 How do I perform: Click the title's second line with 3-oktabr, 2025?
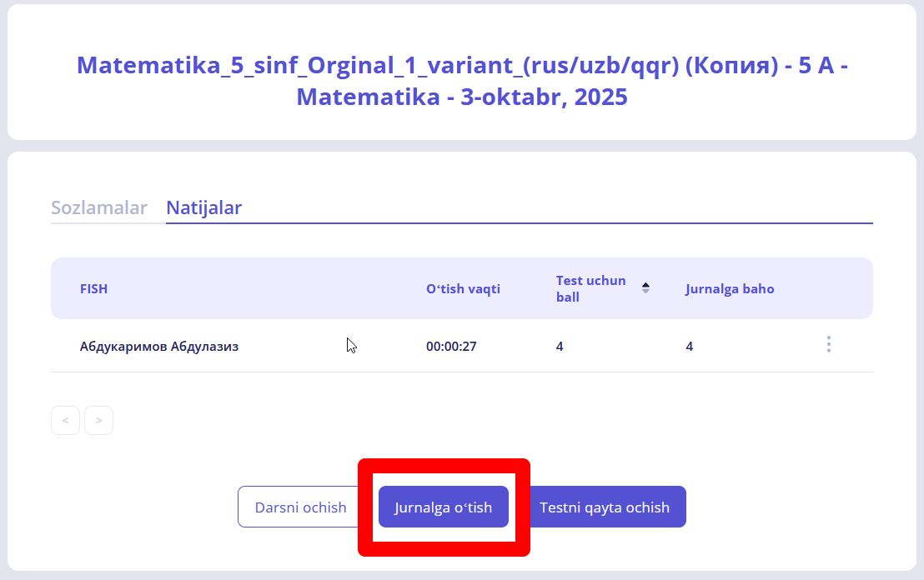[462, 97]
